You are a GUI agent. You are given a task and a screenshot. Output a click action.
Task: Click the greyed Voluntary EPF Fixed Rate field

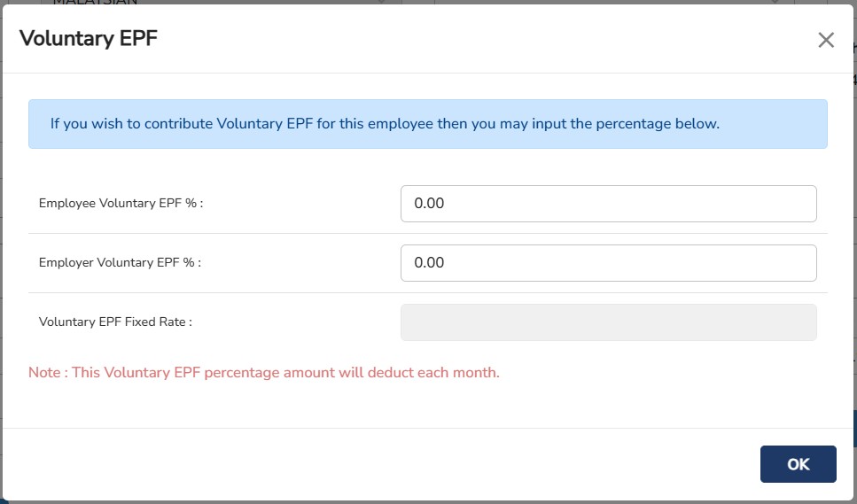coord(608,322)
